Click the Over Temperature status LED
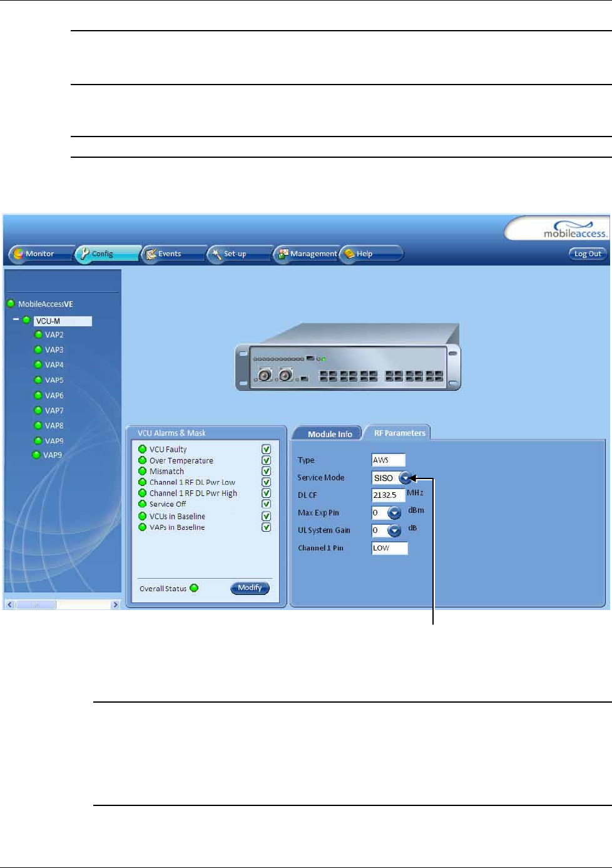The image size is (612, 868). [x=142, y=460]
